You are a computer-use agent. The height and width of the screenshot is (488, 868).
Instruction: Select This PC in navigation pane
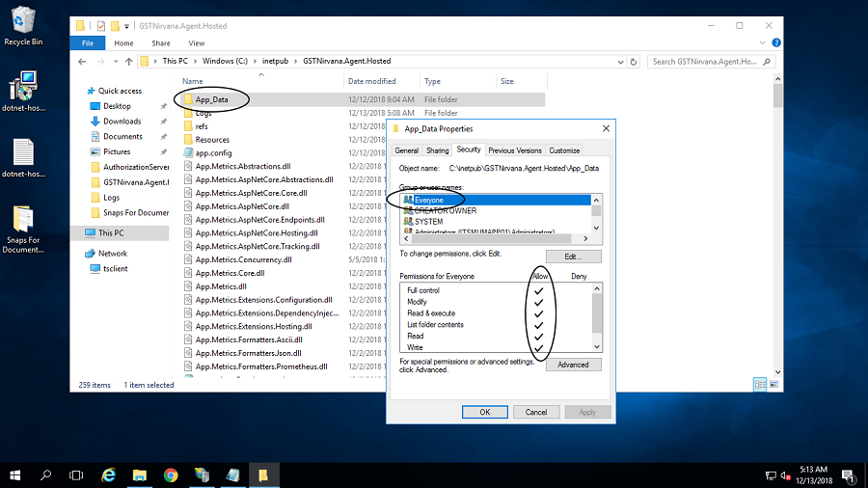[111, 233]
